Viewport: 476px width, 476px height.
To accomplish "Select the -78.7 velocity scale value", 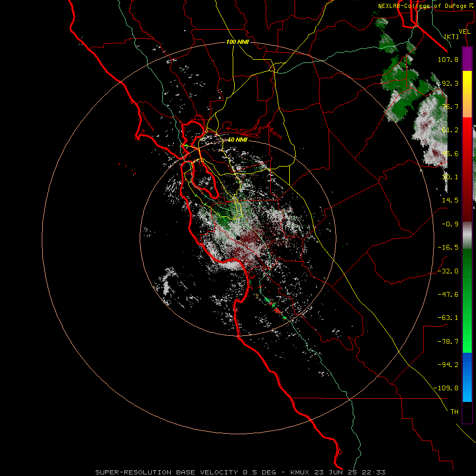I will (448, 342).
